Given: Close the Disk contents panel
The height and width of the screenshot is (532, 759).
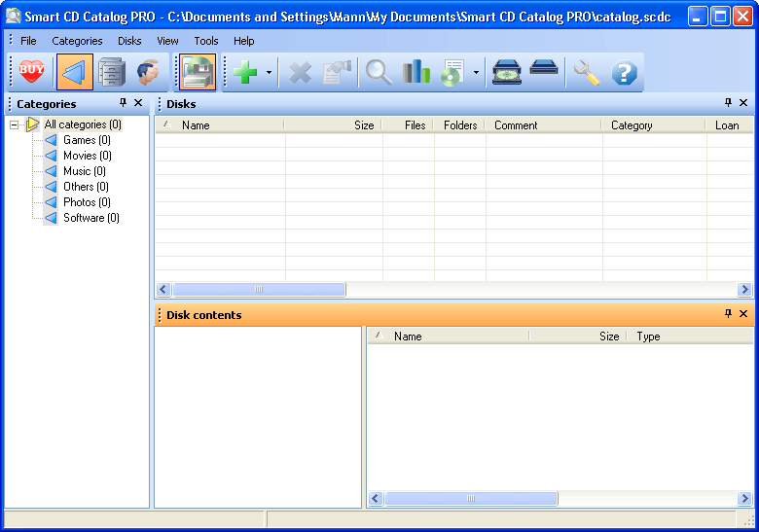Looking at the screenshot, I should [743, 313].
